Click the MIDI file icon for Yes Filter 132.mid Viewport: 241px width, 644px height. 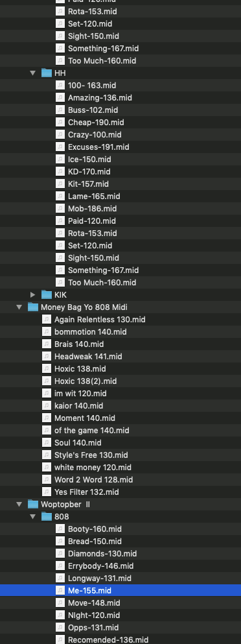coord(47,492)
